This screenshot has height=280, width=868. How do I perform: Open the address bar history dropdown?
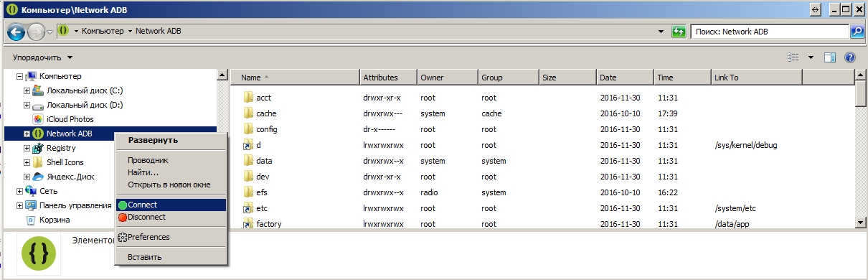click(661, 32)
